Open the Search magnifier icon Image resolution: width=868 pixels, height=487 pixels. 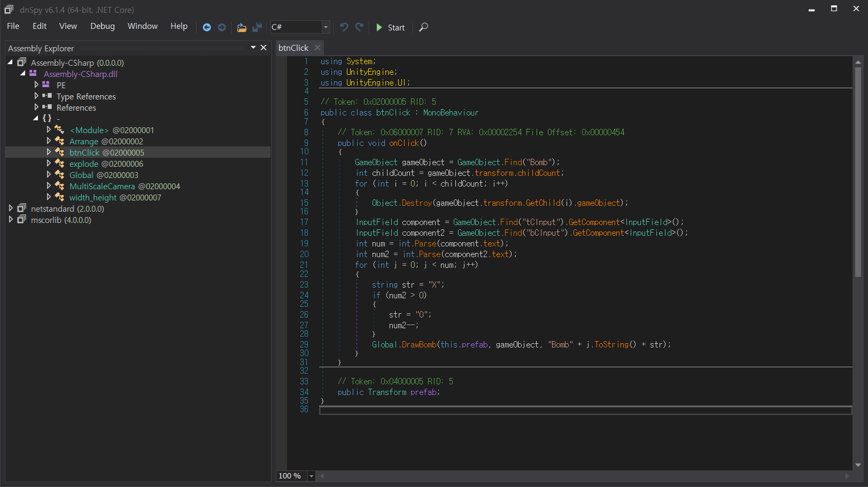point(423,27)
